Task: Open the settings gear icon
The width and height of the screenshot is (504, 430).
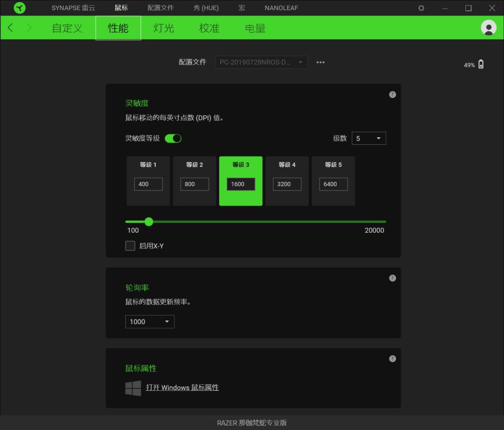Action: click(421, 8)
